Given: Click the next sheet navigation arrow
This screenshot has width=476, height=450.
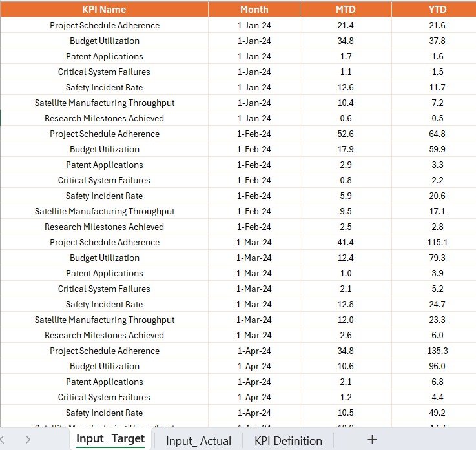Looking at the screenshot, I should (x=28, y=440).
